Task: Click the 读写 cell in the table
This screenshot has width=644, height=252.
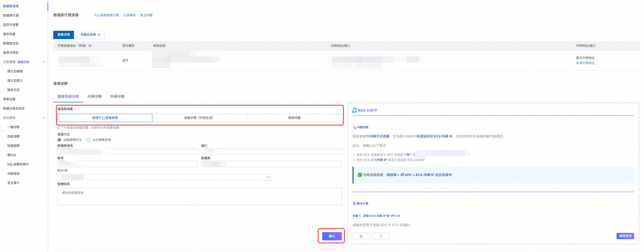Action: (125, 60)
